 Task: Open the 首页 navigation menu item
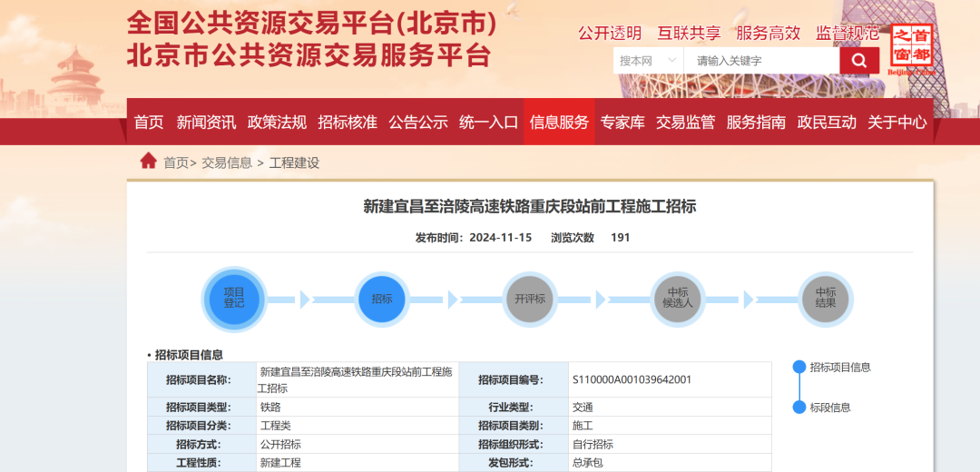(x=149, y=122)
